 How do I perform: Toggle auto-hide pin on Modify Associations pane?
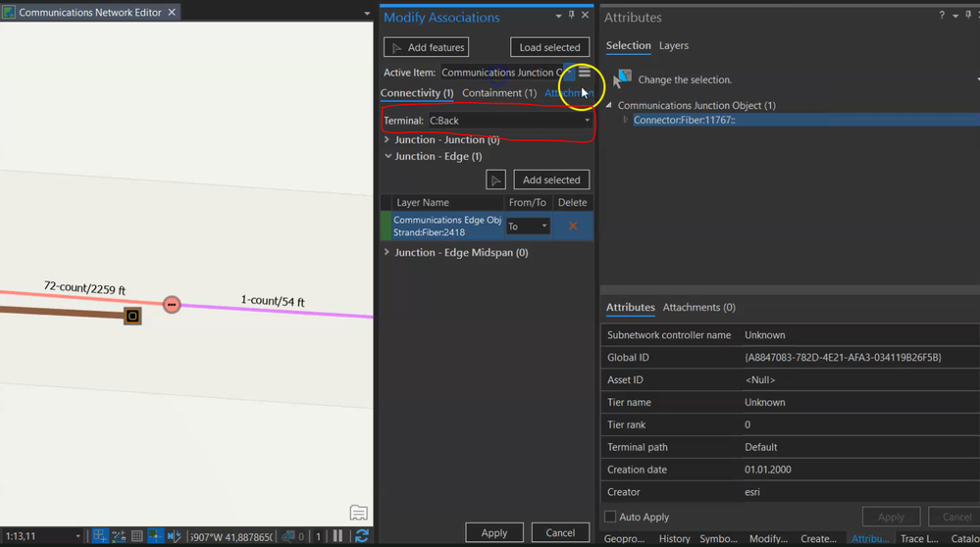(571, 15)
